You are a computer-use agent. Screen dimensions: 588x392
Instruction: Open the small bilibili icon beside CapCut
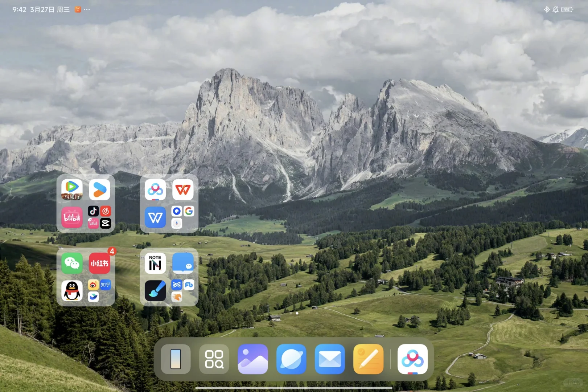point(93,224)
